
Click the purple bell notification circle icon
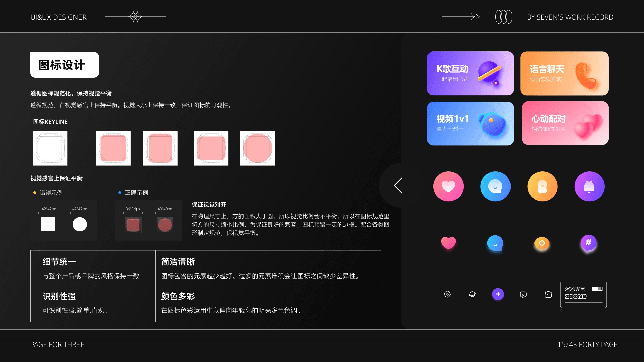pyautogui.click(x=589, y=186)
